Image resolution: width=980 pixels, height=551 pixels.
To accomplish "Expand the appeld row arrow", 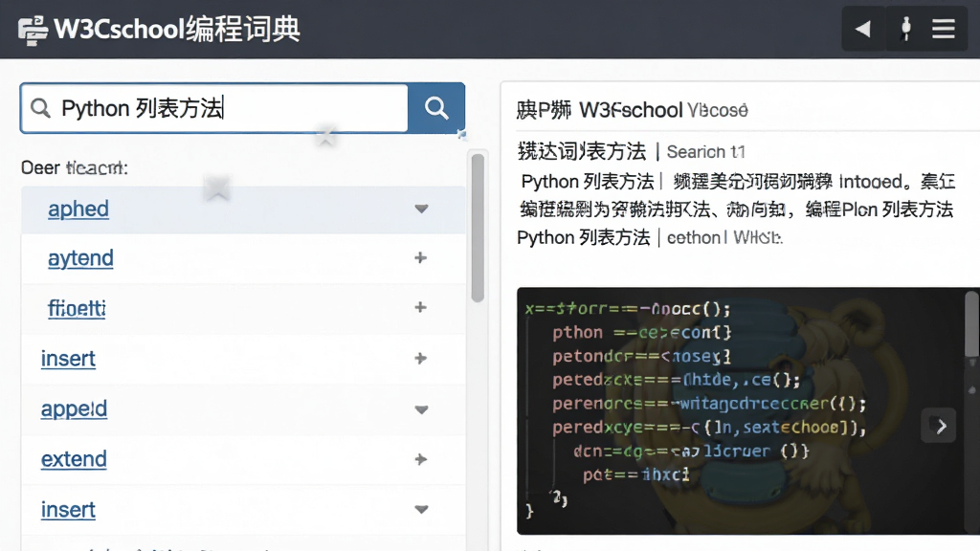I will point(421,409).
